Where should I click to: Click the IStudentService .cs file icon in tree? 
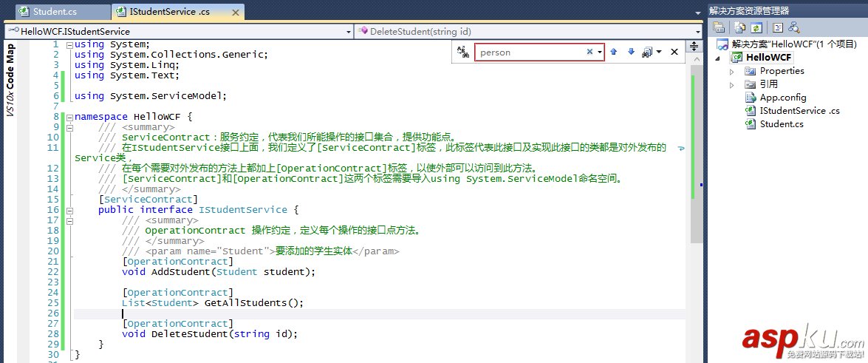click(x=751, y=111)
